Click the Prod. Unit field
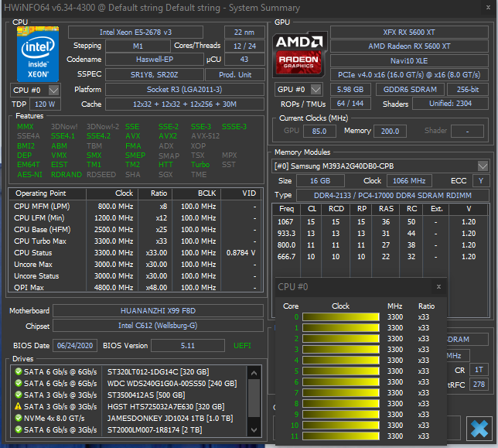 pyautogui.click(x=235, y=74)
